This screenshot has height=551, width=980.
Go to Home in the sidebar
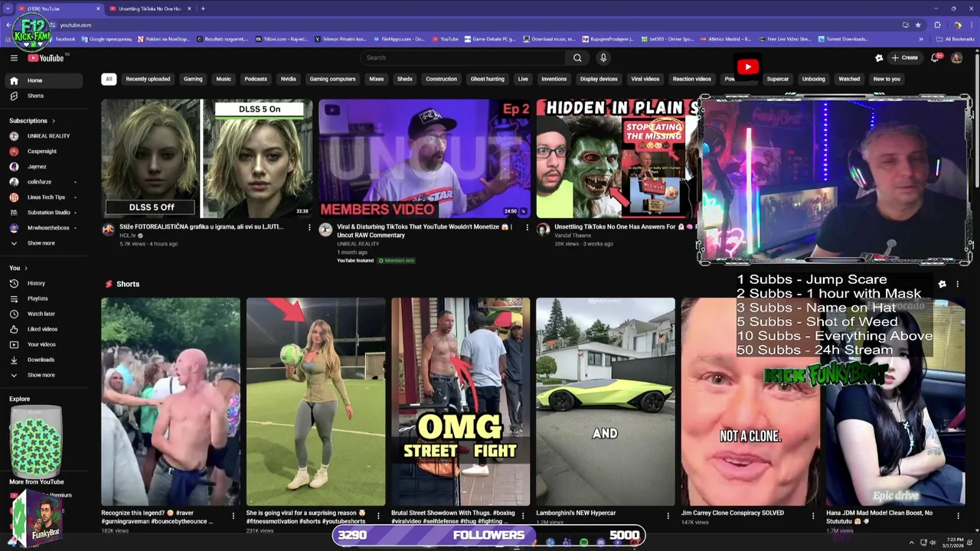tap(46, 80)
